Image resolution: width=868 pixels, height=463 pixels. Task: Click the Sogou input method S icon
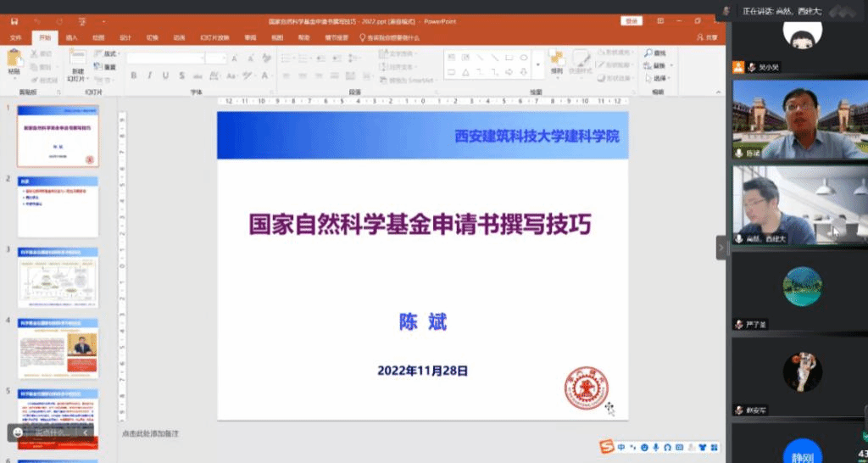[606, 446]
